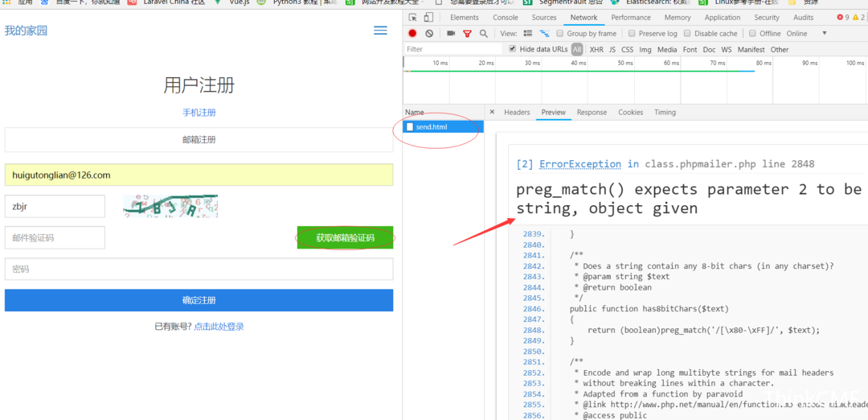Screen dimensions: 868x420
Task: Click the email input field
Action: coord(199,175)
